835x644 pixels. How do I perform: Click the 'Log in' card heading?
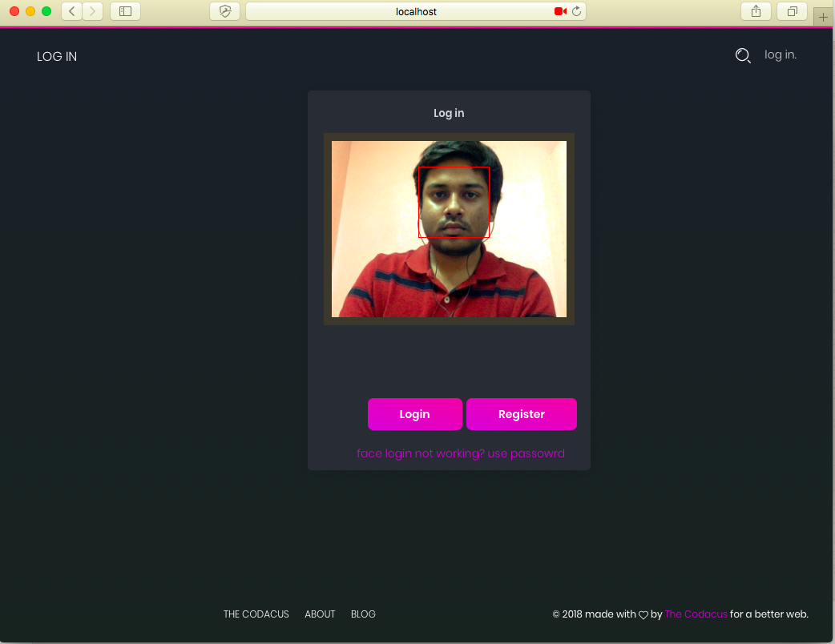pos(449,113)
